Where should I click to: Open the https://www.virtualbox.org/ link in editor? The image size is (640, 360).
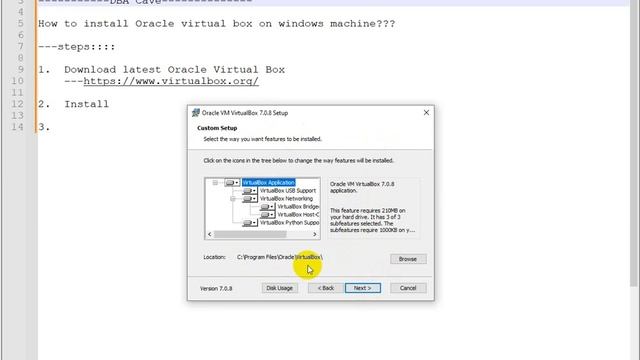[x=171, y=81]
